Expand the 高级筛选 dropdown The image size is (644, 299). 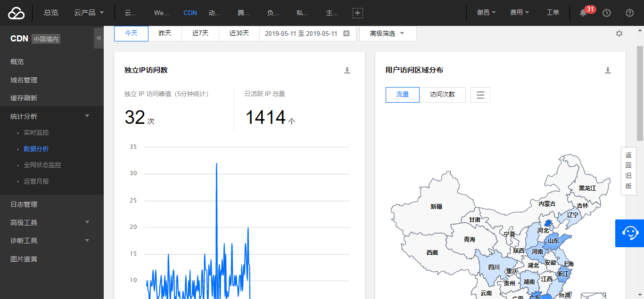point(388,33)
